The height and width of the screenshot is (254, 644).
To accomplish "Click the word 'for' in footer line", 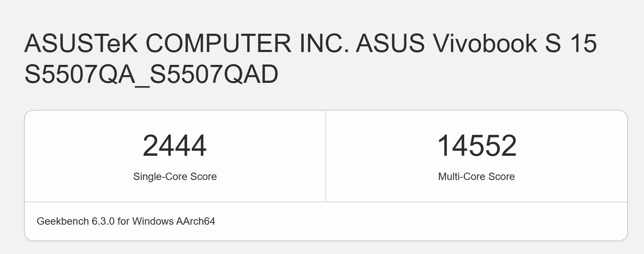I will pos(123,221).
